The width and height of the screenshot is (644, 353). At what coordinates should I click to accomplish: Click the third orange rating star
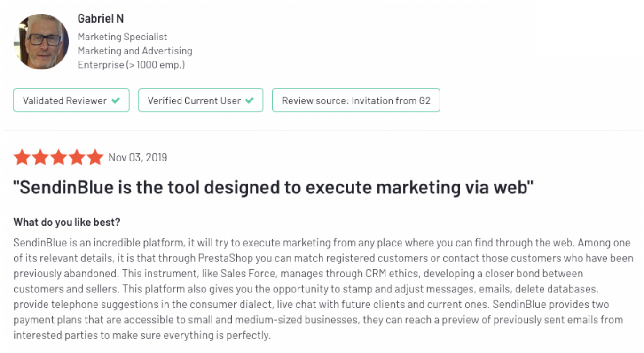tap(58, 157)
